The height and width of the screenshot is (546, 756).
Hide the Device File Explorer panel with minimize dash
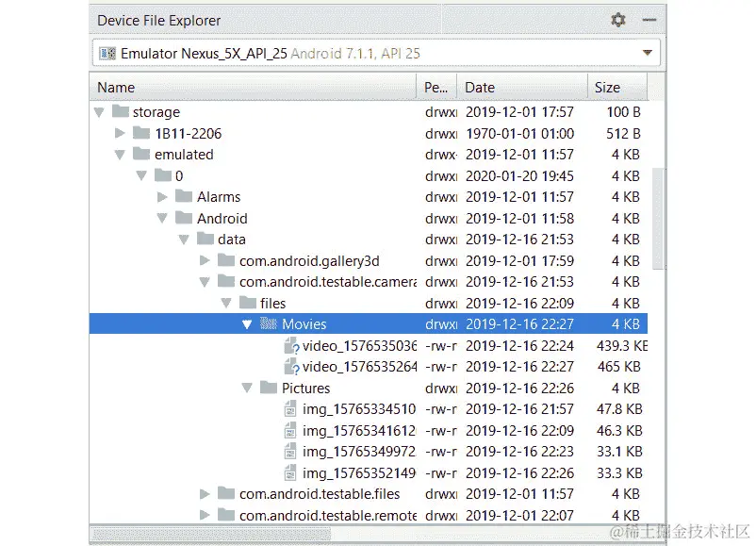pyautogui.click(x=649, y=20)
